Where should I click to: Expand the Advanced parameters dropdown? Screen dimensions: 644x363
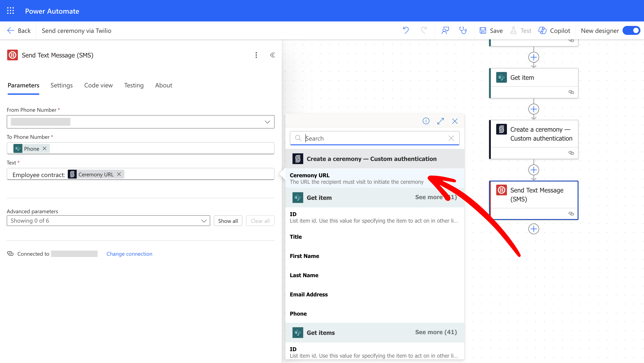pyautogui.click(x=204, y=221)
